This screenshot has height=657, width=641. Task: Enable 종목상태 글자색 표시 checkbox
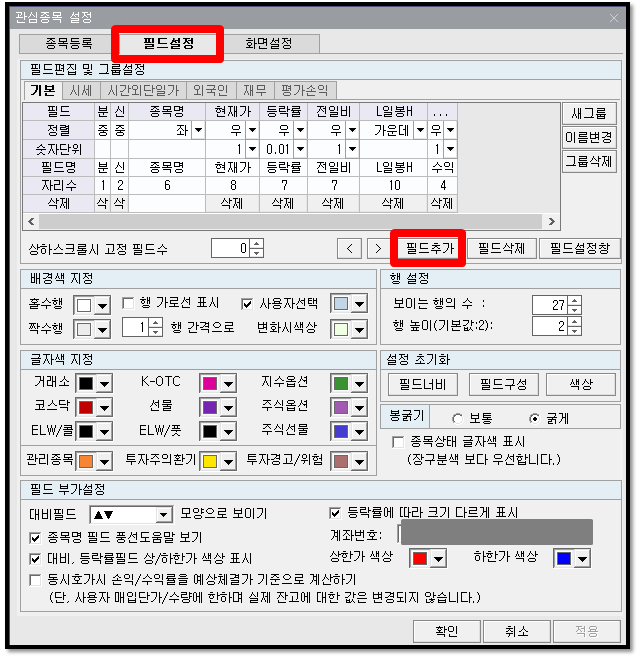click(398, 442)
